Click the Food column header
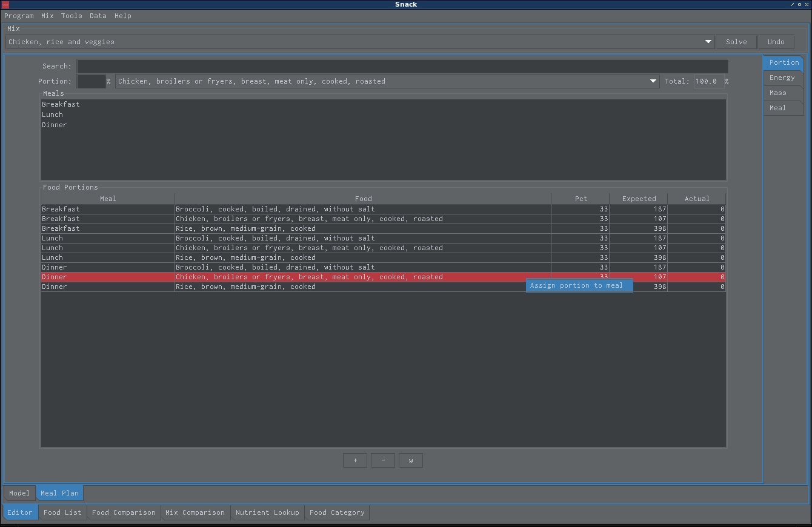The height and width of the screenshot is (527, 812). [363, 199]
